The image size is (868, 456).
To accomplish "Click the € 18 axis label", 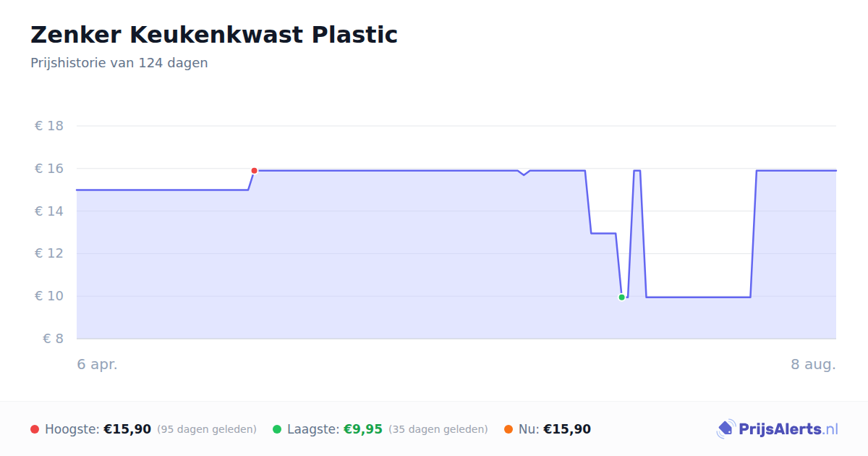I will click(x=49, y=126).
